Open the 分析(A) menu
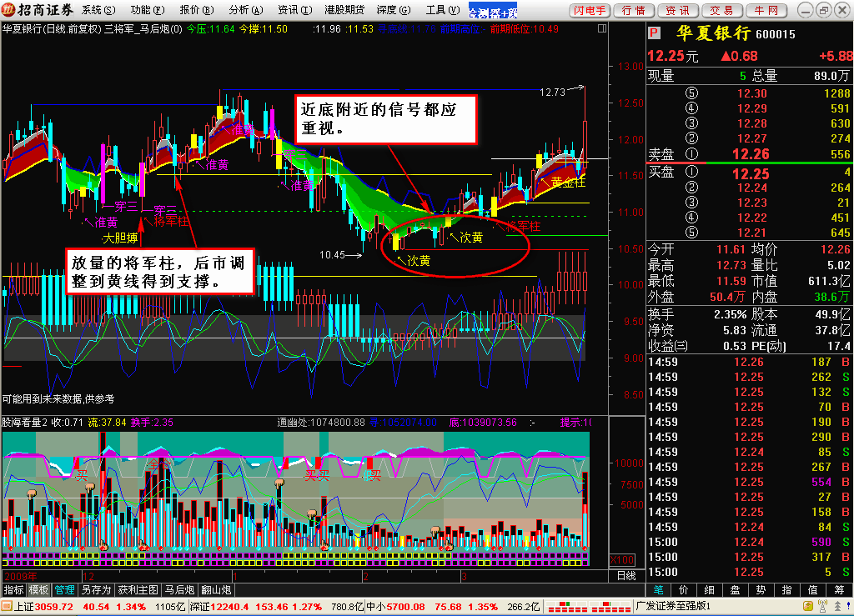 click(246, 10)
